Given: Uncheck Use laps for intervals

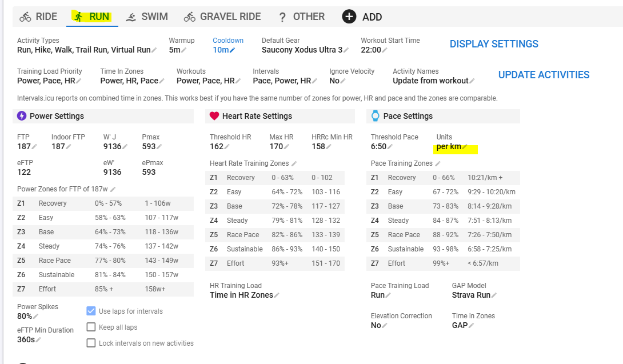Looking at the screenshot, I should tap(91, 311).
